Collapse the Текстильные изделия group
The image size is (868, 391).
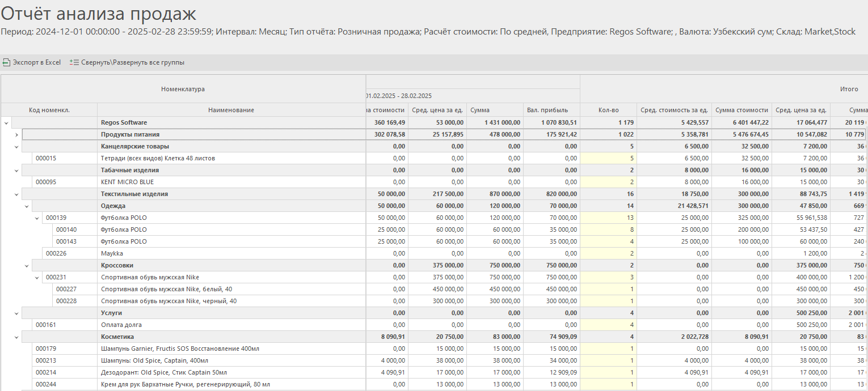(16, 194)
